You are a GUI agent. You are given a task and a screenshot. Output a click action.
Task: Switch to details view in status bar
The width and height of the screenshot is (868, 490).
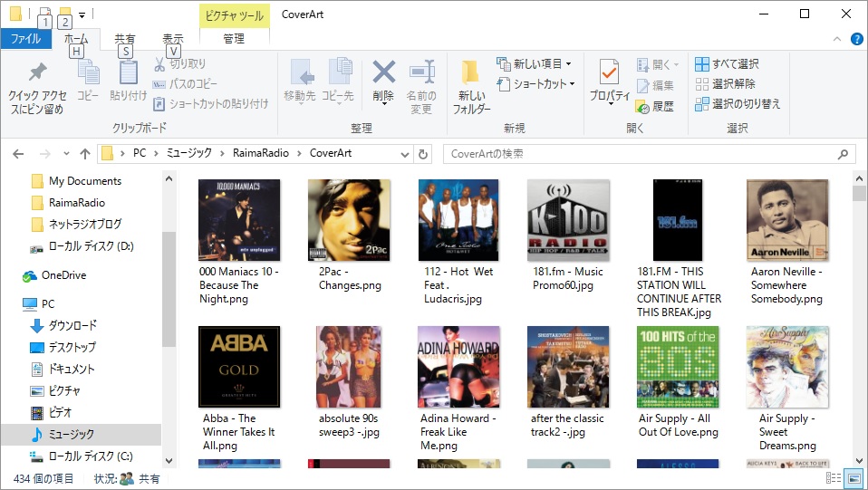pyautogui.click(x=834, y=478)
